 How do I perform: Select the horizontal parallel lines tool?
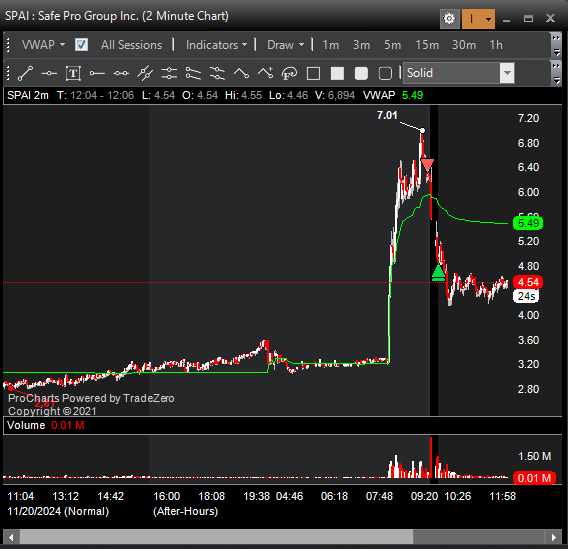click(x=169, y=73)
